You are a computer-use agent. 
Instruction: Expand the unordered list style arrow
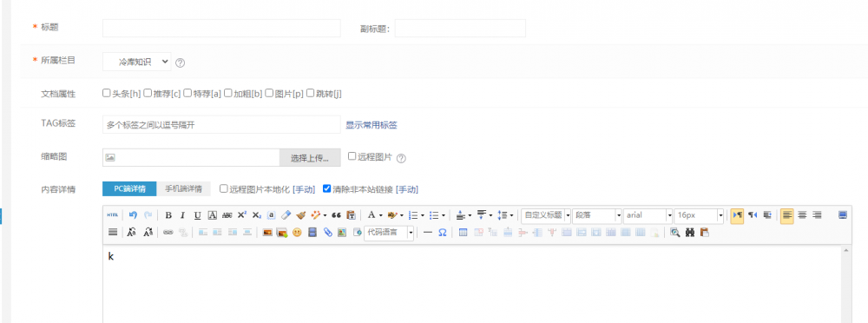444,215
